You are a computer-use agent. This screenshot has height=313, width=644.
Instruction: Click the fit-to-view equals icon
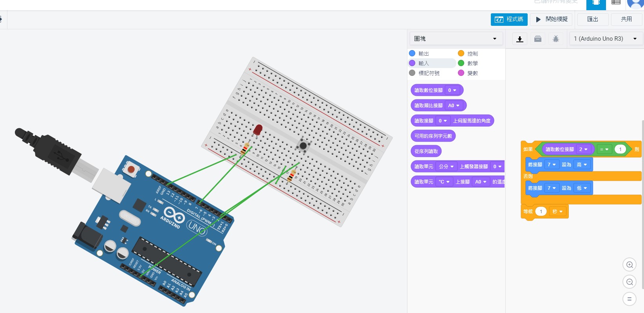coord(630,299)
